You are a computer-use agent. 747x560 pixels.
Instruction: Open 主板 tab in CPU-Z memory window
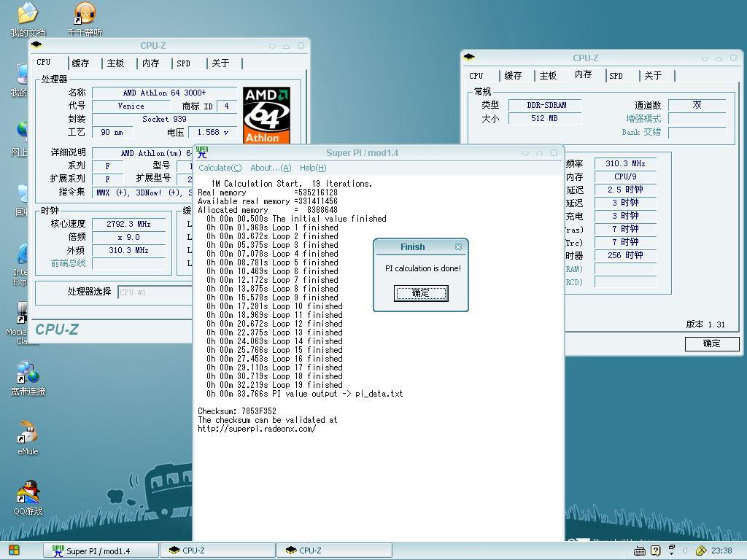(548, 76)
